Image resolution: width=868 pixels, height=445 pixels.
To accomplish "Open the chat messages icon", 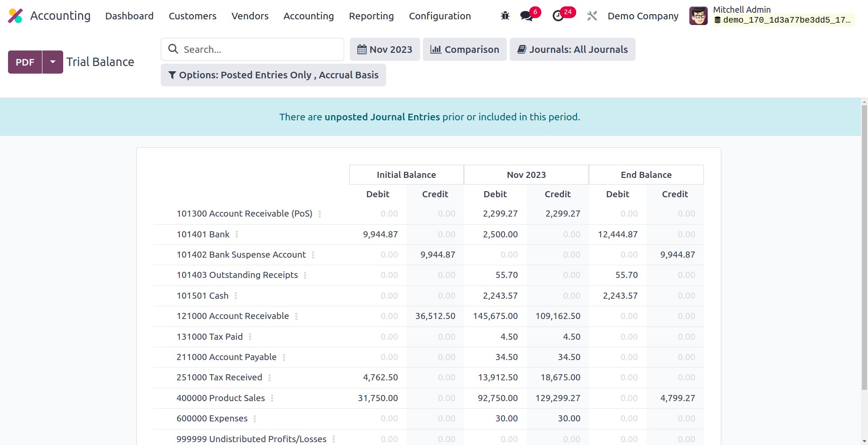I will pos(526,16).
